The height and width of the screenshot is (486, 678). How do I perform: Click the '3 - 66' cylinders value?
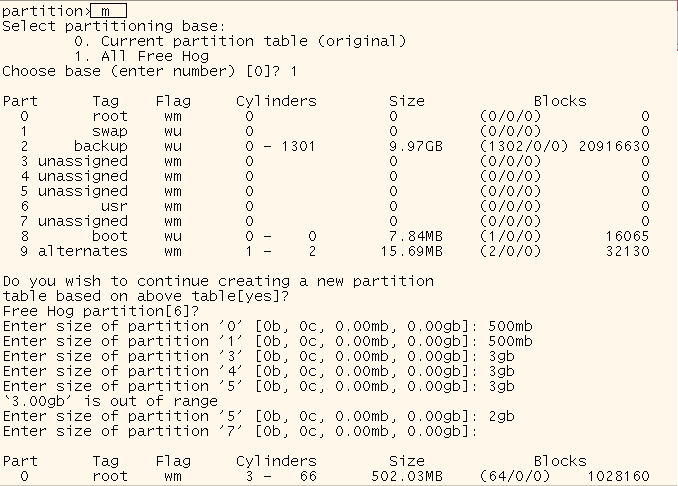(x=280, y=476)
